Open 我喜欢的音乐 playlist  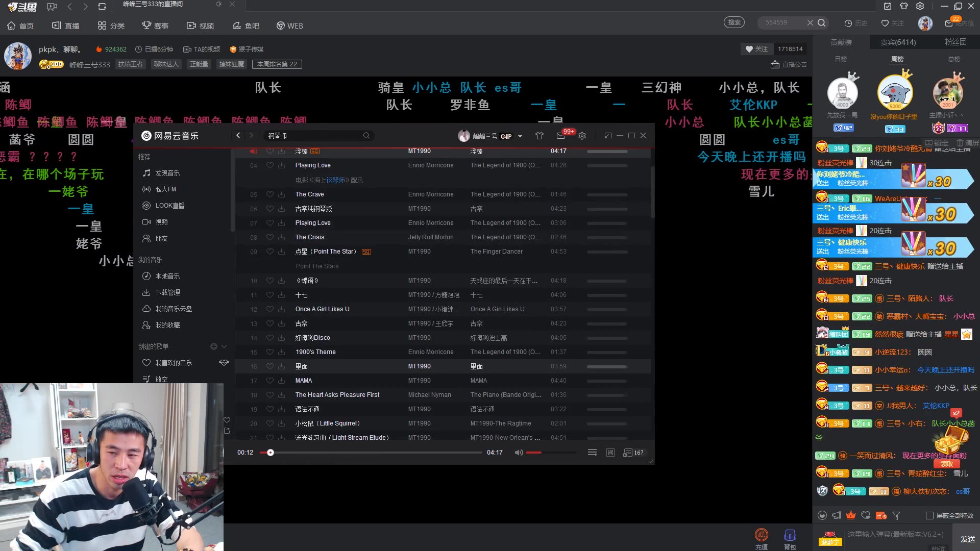[x=167, y=363]
